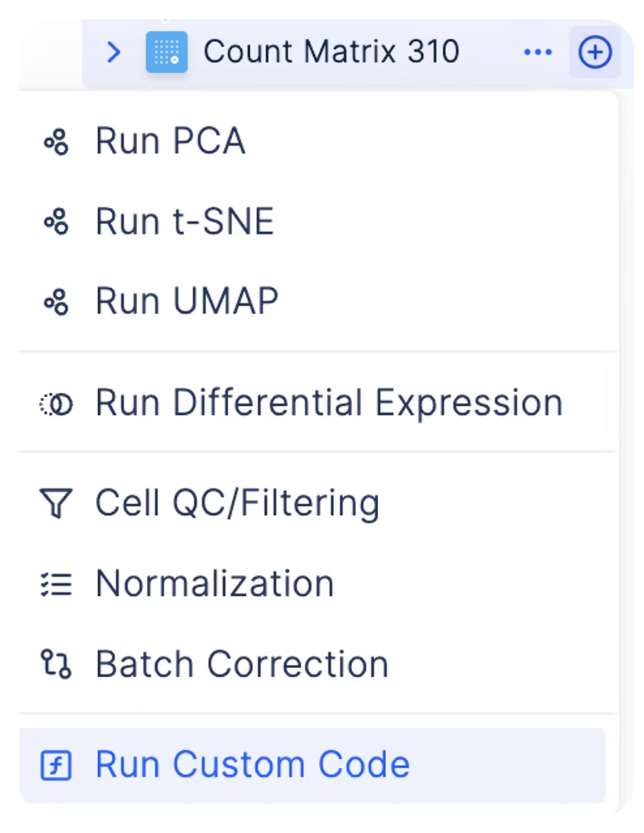Choose the Normalization option
This screenshot has height=833, width=644.
[x=319, y=583]
